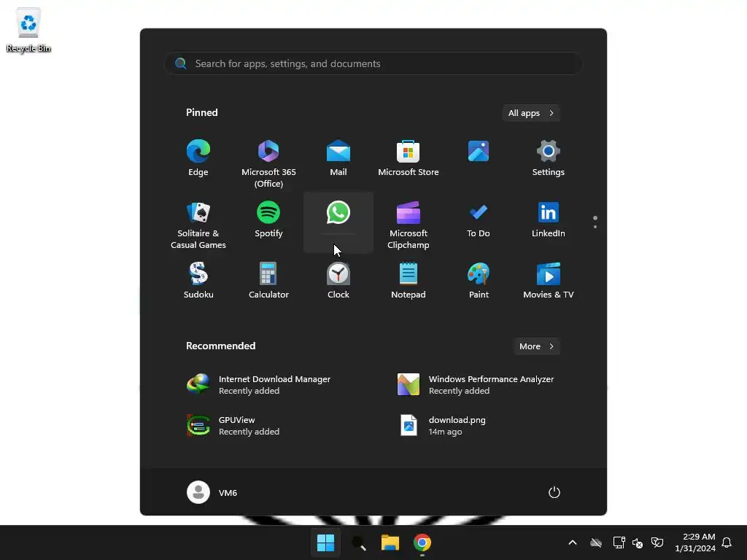Open the Edge browser pinned app
Screen dimensions: 747x560
(x=198, y=158)
